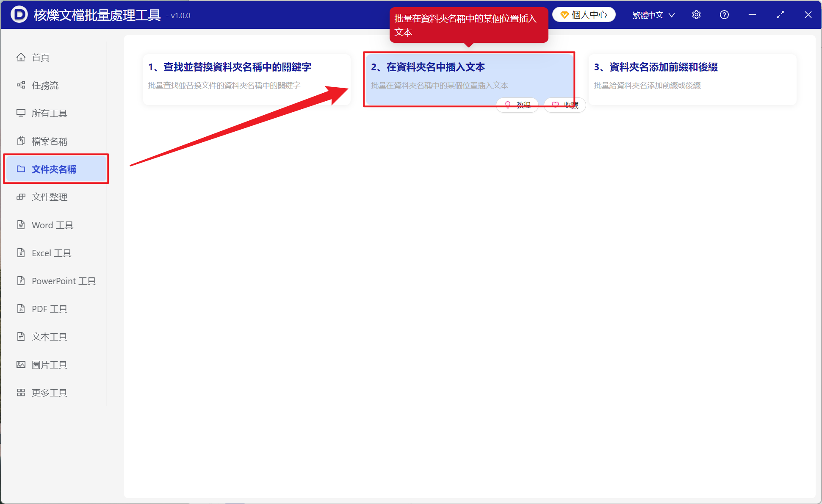Click the diamond icon in 個人中心
This screenshot has width=822, height=504.
click(x=564, y=15)
